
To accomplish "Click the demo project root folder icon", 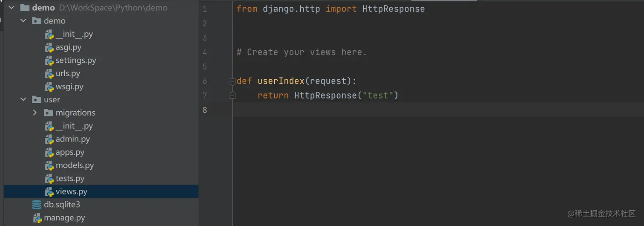I will 25,8.
